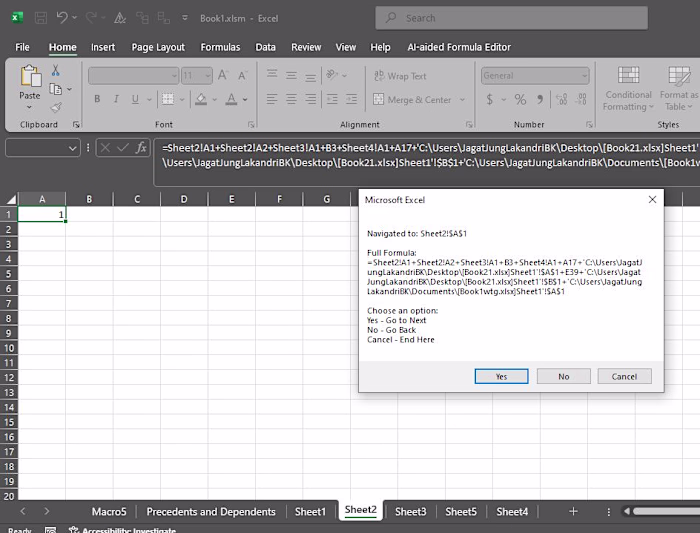Click the Save icon in title bar
The image size is (700, 533).
click(41, 18)
